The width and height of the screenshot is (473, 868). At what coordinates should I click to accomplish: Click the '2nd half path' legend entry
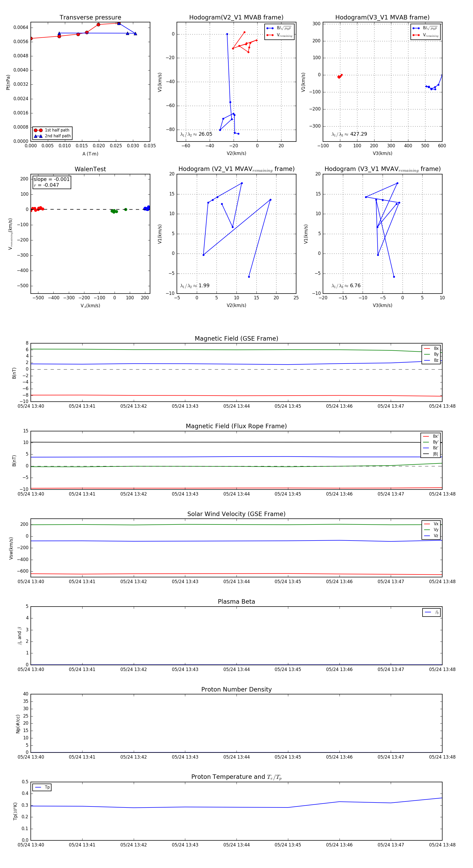(53, 136)
